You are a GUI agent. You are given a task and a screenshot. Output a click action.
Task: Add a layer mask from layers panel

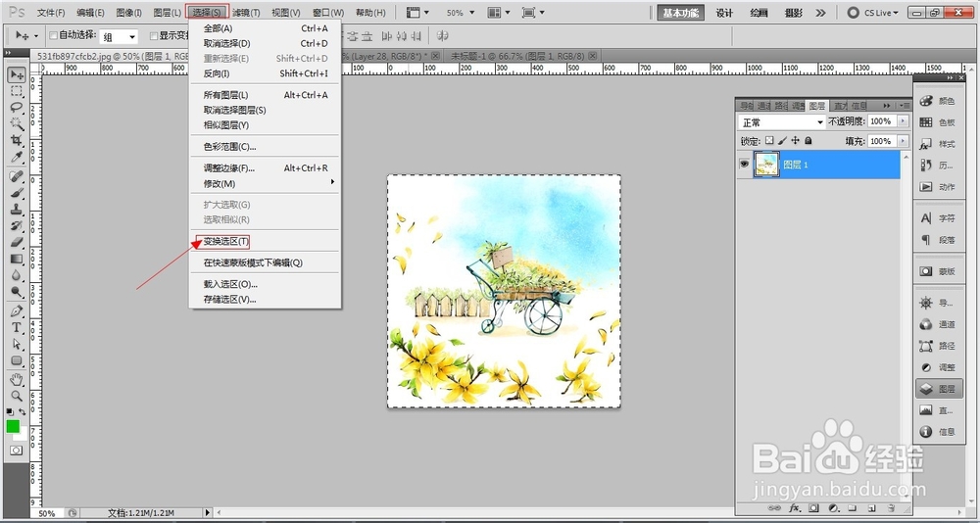(x=813, y=507)
